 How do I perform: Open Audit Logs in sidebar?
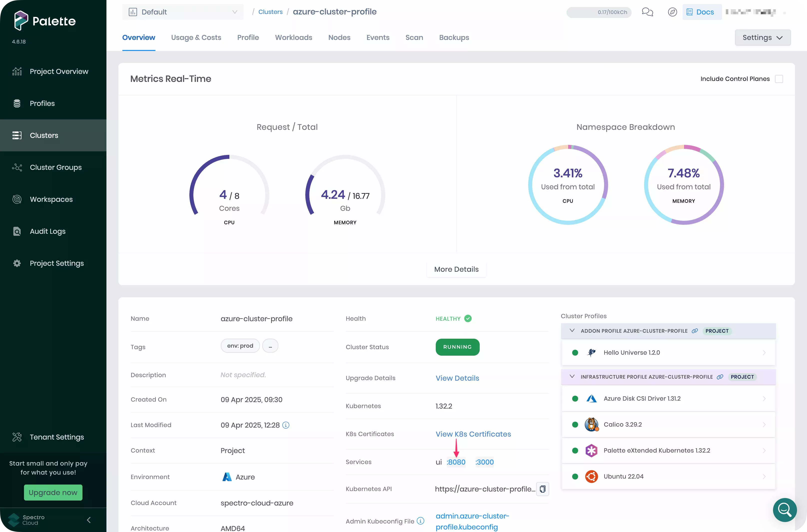[47, 231]
